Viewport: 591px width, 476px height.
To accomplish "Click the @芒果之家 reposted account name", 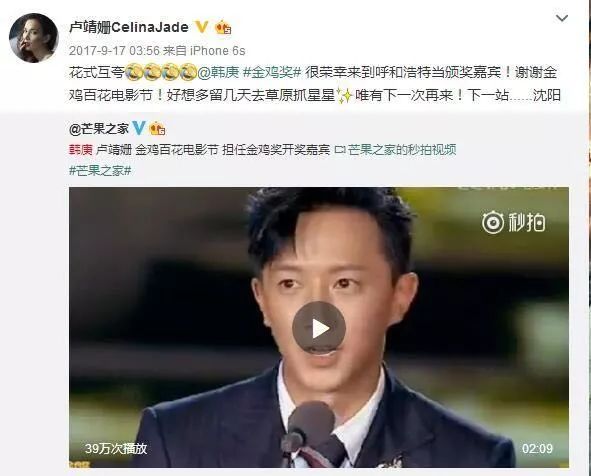I will [99, 129].
